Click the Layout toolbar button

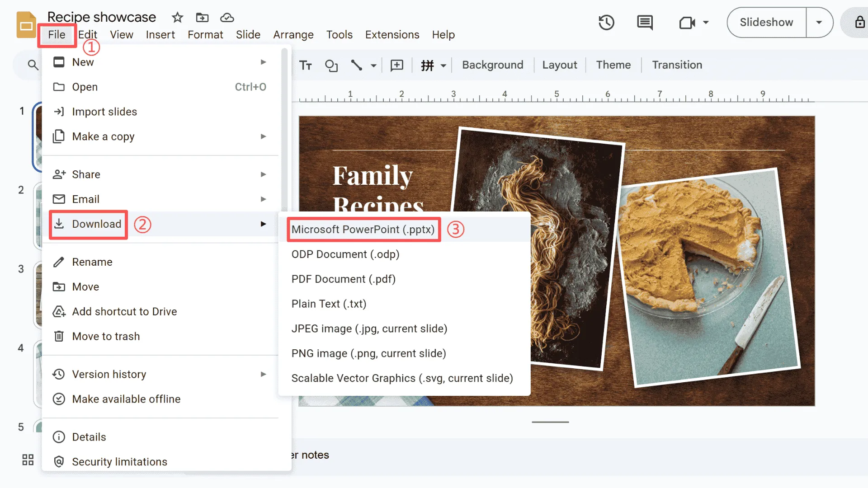[x=559, y=65]
